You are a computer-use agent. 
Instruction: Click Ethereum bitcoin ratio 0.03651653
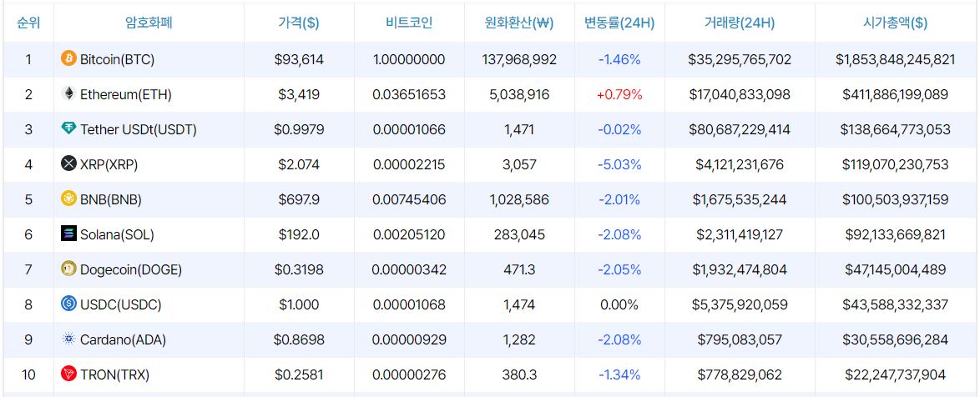pos(409,94)
